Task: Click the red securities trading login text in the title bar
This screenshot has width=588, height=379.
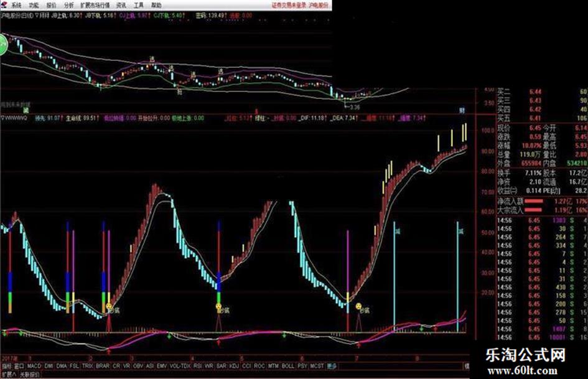Action: click(x=289, y=5)
